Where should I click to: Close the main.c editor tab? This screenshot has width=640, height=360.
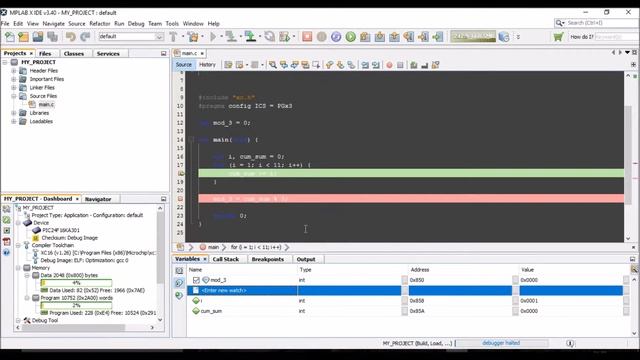pos(202,53)
